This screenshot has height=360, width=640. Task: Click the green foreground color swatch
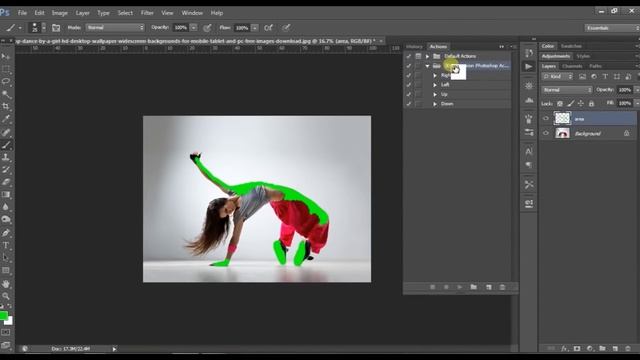click(x=3, y=316)
